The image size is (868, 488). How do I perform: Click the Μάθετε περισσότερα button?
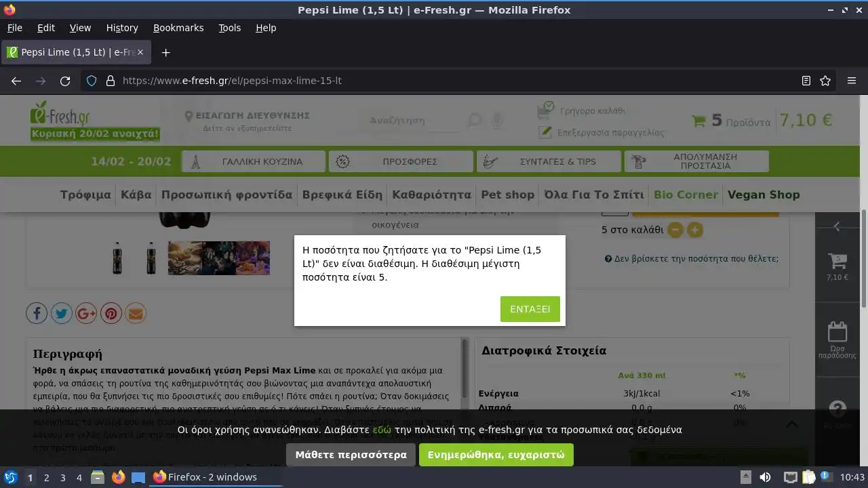click(x=351, y=455)
